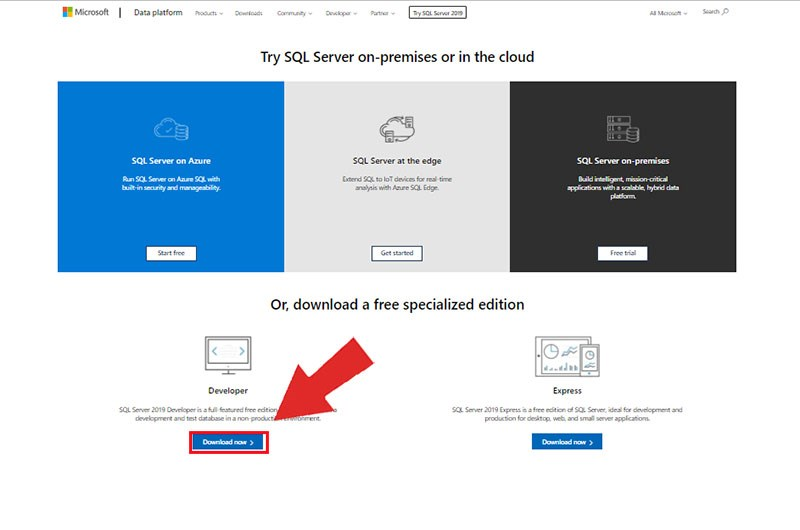Open the All Microsoft dropdown
Viewport: 800px width, 530px height.
668,13
